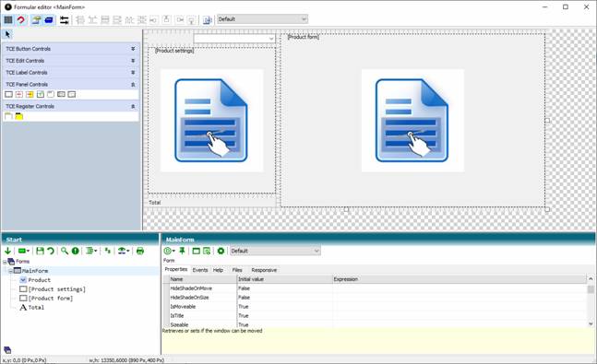
Task: Open the Default dropdown in top toolbar
Action: point(262,19)
